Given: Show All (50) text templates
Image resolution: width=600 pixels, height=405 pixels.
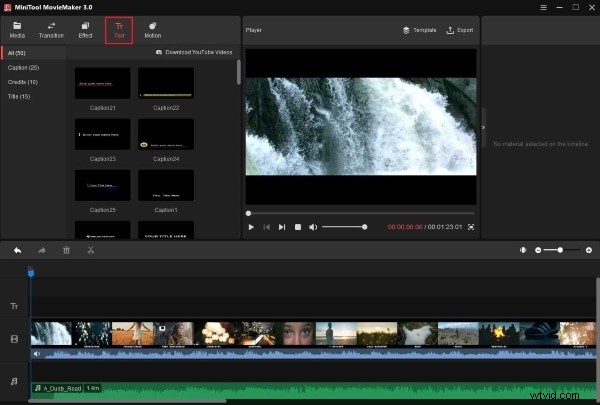Looking at the screenshot, I should coord(34,53).
